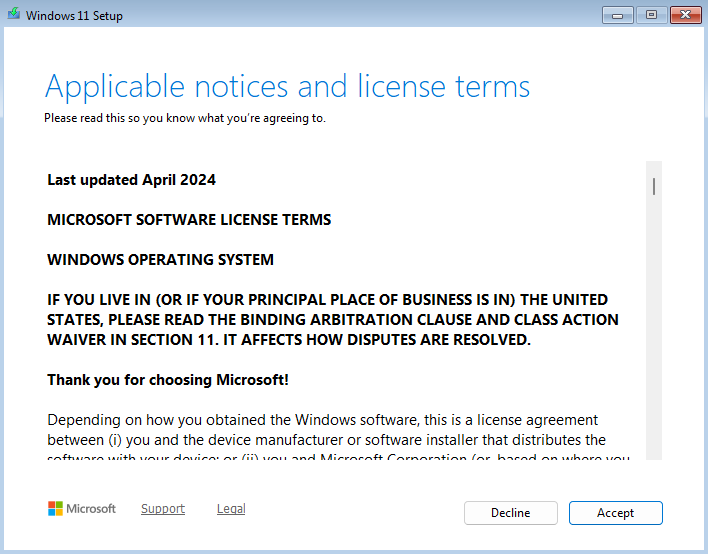Minimize the Windows 11 Setup window
Image resolution: width=708 pixels, height=554 pixels.
[x=617, y=15]
